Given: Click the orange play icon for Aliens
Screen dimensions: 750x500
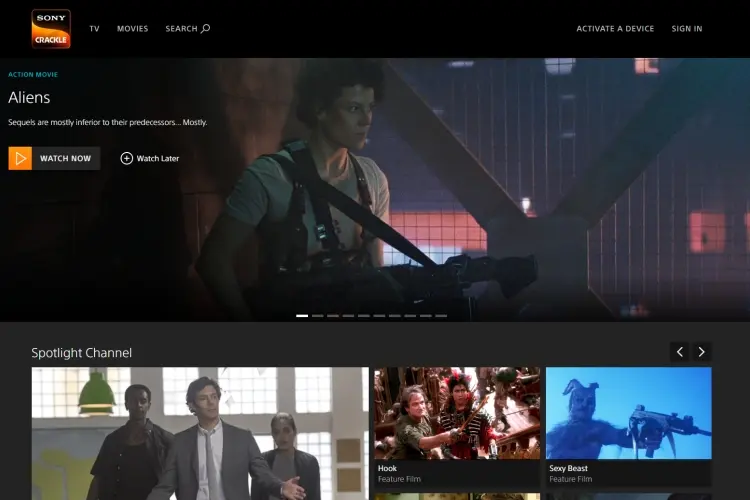Looking at the screenshot, I should pos(20,158).
